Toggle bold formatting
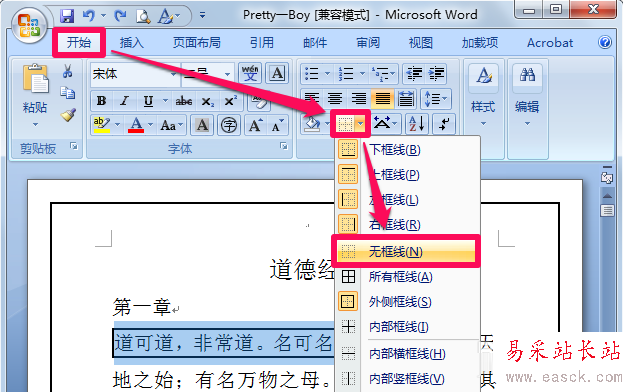The width and height of the screenshot is (623, 392). pos(101,101)
